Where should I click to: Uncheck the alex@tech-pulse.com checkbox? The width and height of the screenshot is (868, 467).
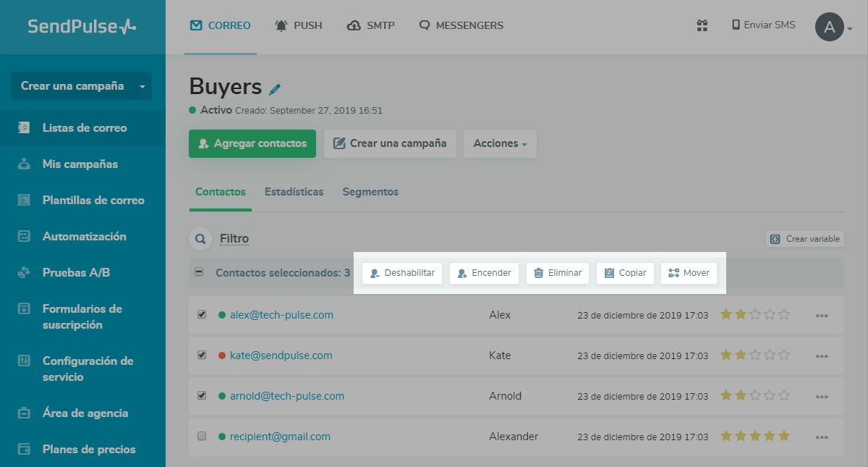point(202,315)
